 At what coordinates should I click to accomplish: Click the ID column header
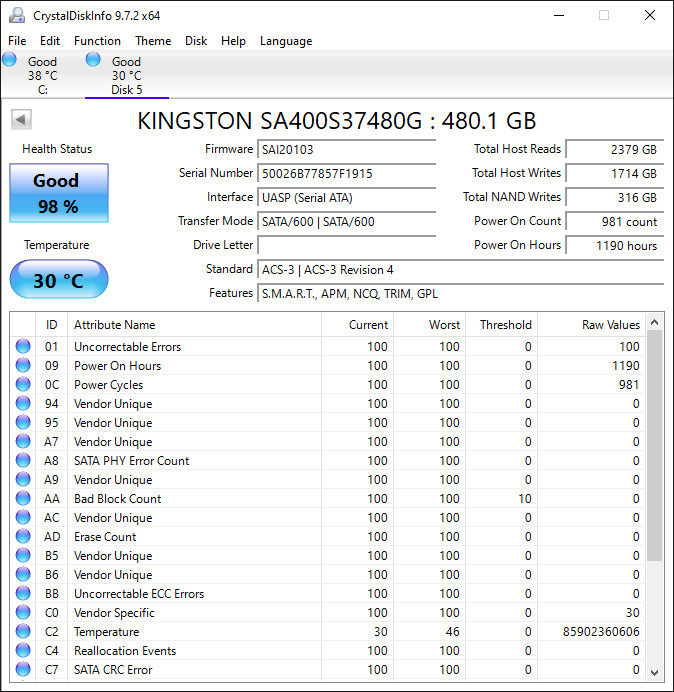pyautogui.click(x=52, y=325)
